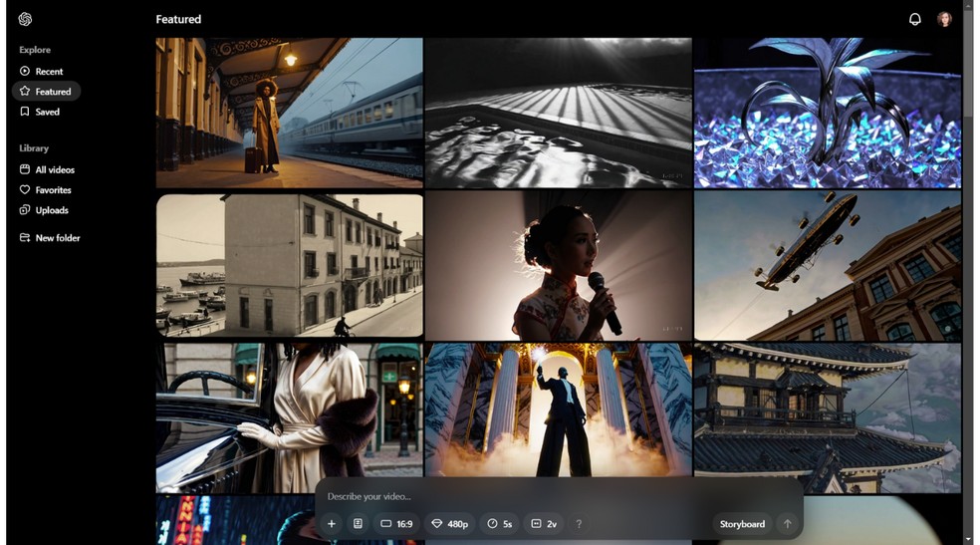
Task: Open the 16:9 aspect ratio dropdown
Action: [396, 524]
